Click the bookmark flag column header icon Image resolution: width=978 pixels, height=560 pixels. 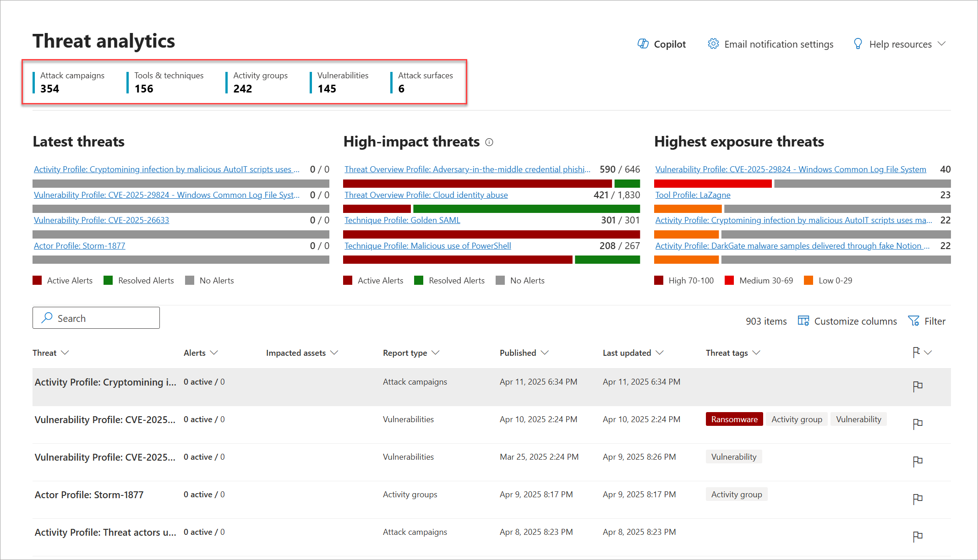pyautogui.click(x=916, y=352)
